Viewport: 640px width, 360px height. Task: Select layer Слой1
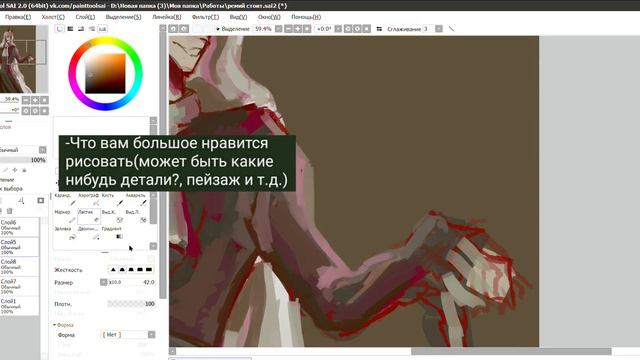(x=20, y=306)
